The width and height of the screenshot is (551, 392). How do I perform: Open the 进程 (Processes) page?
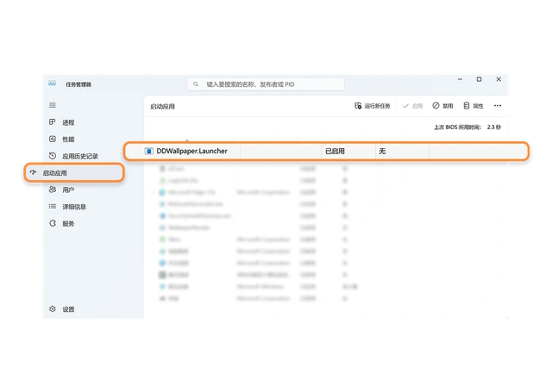tap(67, 122)
